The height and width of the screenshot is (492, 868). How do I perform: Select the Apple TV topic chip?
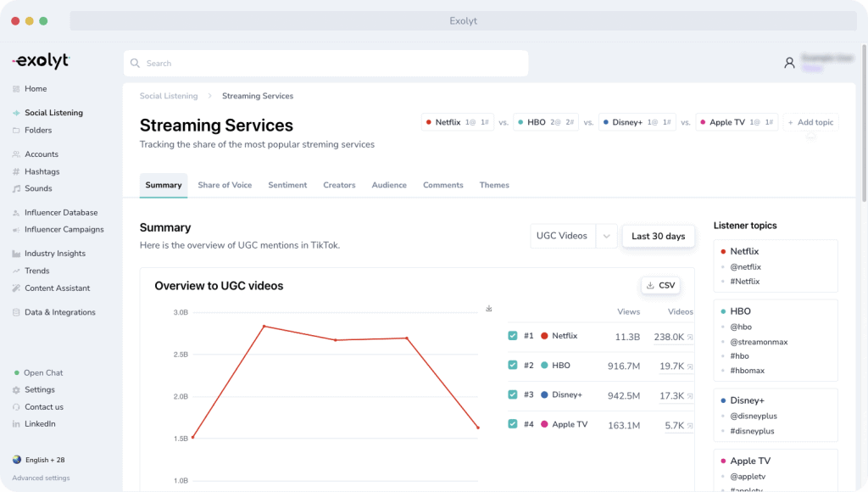click(x=737, y=122)
